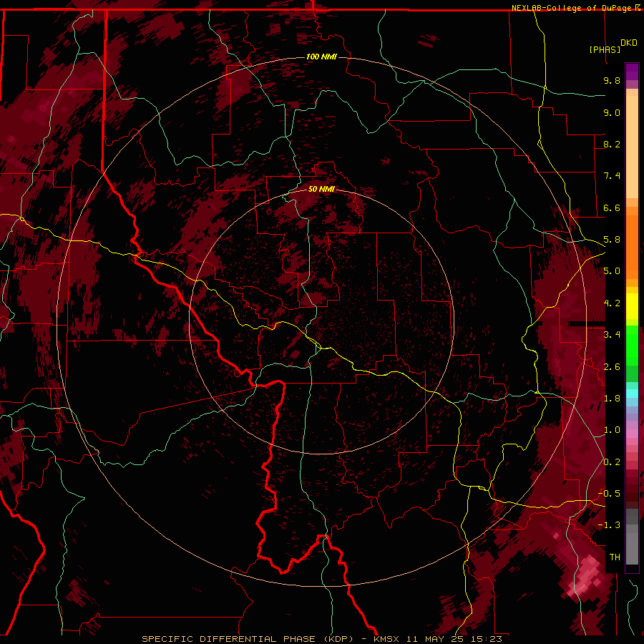Click the 8.2 value on the color scale
The image size is (644, 644).
pos(612,144)
